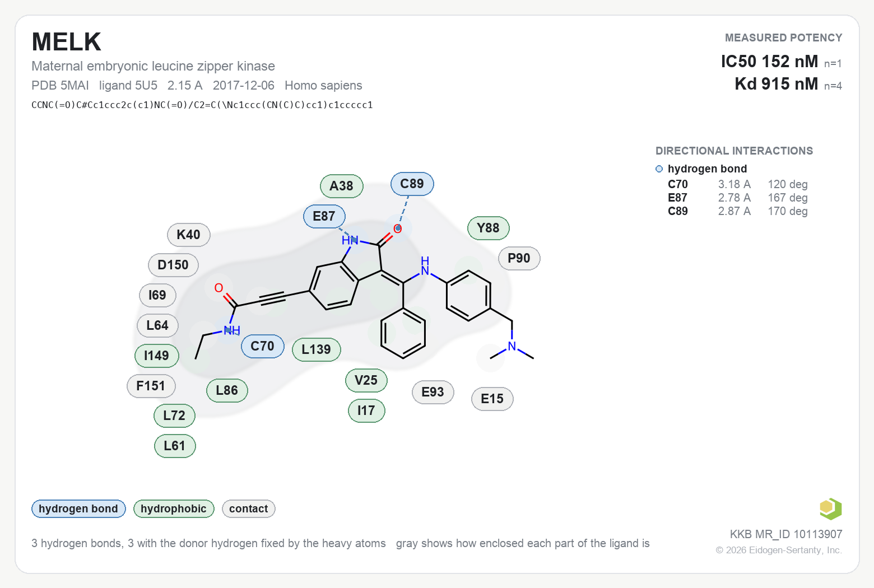Click residue label C89
874x588 pixels.
click(x=412, y=184)
